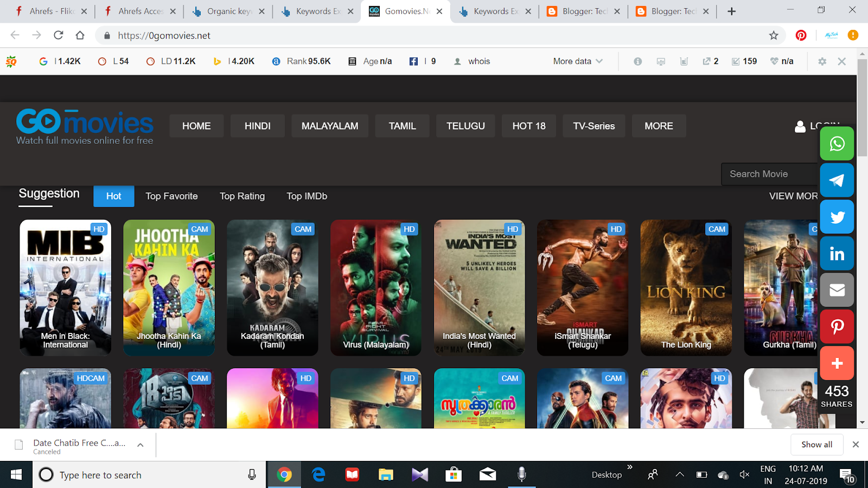
Task: Close the downloads bar
Action: (x=856, y=445)
